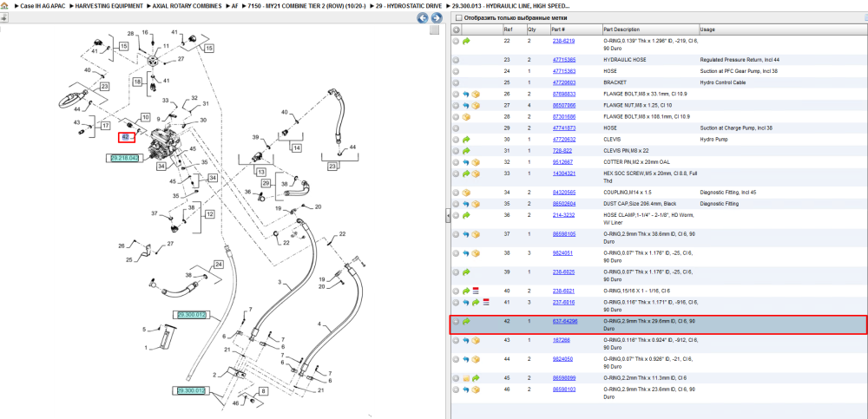Image resolution: width=868 pixels, height=419 pixels.
Task: Open part number link 84320565
Action: (x=564, y=193)
